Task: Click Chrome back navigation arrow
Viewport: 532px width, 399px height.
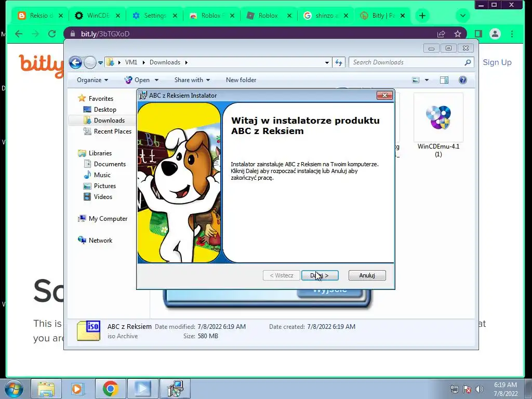Action: pos(19,34)
